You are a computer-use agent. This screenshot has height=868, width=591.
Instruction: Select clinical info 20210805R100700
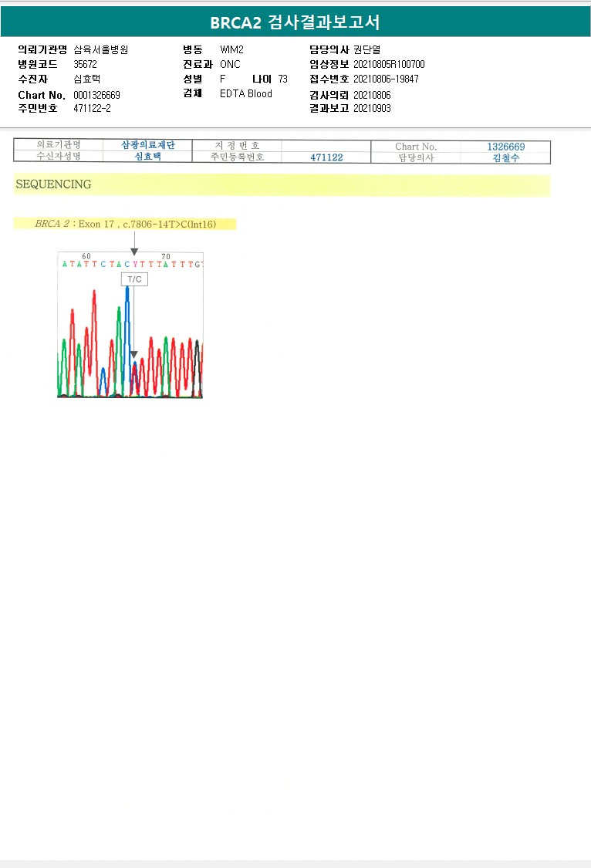[x=389, y=64]
